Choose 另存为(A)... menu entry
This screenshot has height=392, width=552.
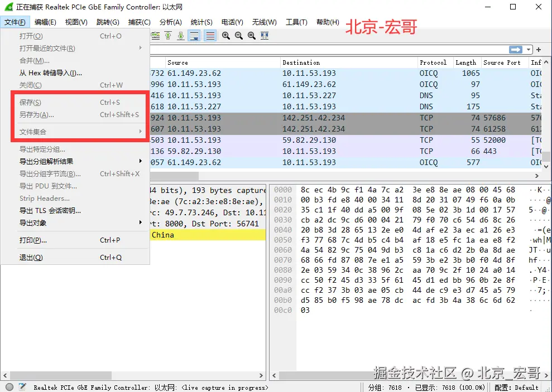(75, 115)
